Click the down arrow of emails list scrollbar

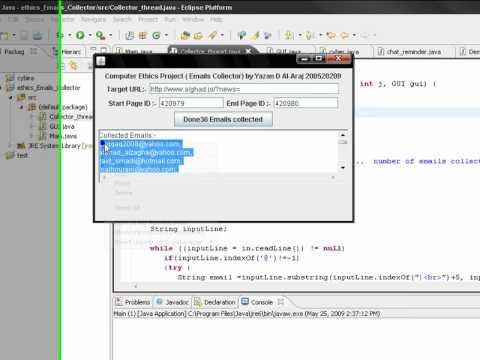pos(343,168)
